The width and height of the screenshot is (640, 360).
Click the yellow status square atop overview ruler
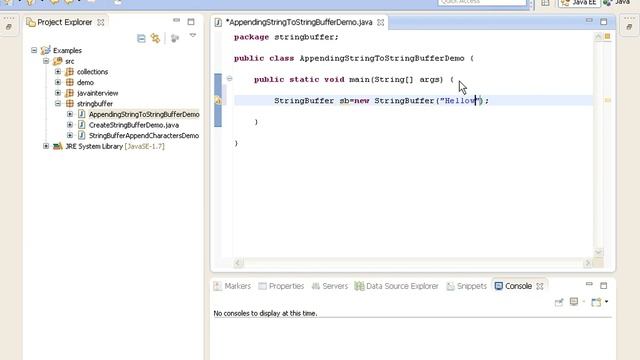click(607, 36)
